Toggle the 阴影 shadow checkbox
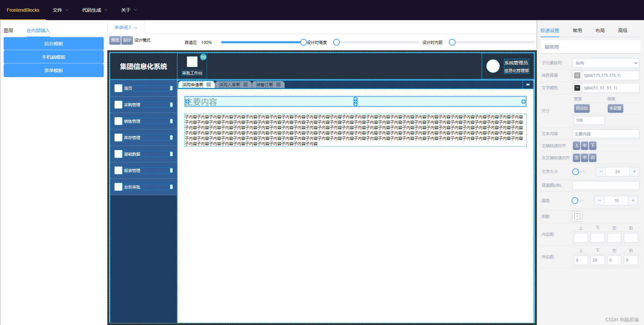 click(x=577, y=216)
